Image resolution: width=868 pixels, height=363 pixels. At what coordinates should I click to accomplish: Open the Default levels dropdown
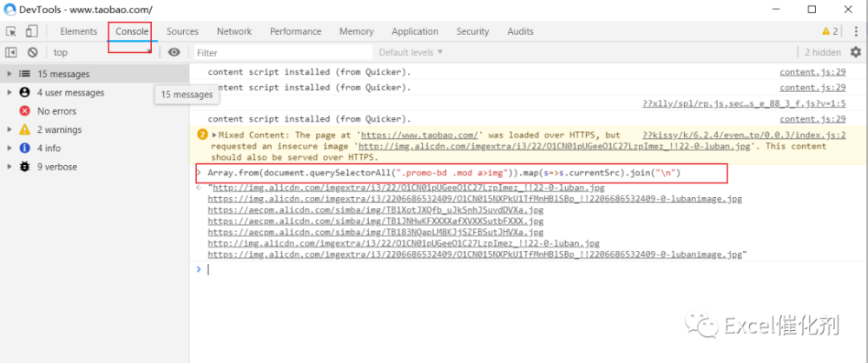click(411, 52)
